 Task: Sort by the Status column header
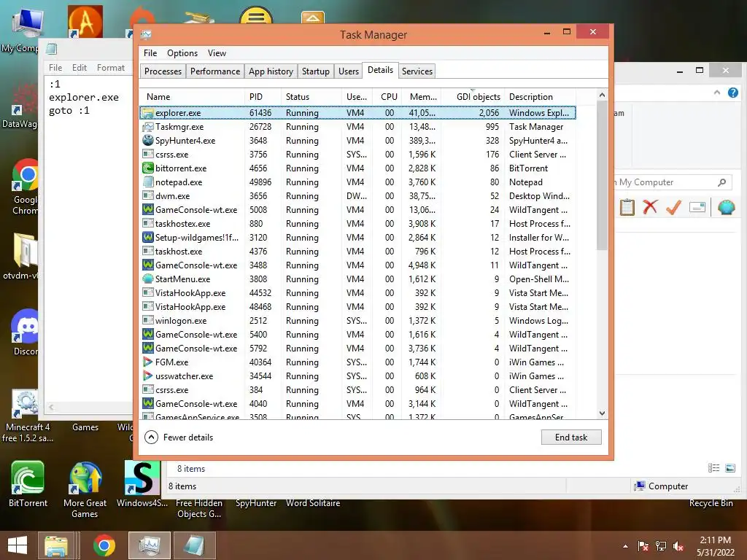[x=311, y=97]
